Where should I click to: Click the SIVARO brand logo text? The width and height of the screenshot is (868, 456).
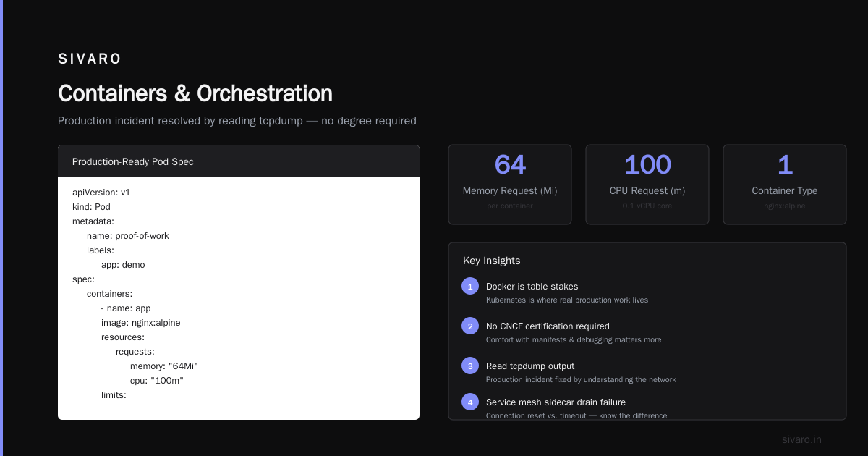90,59
